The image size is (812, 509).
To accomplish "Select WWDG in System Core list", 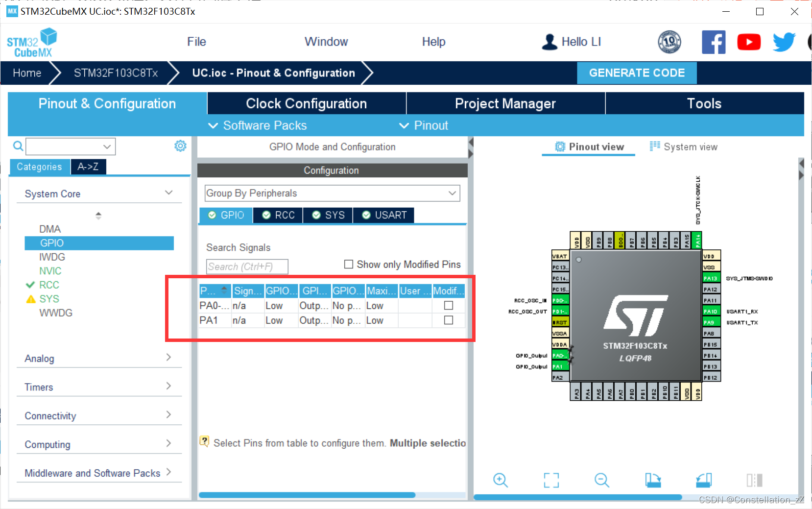I will click(56, 313).
